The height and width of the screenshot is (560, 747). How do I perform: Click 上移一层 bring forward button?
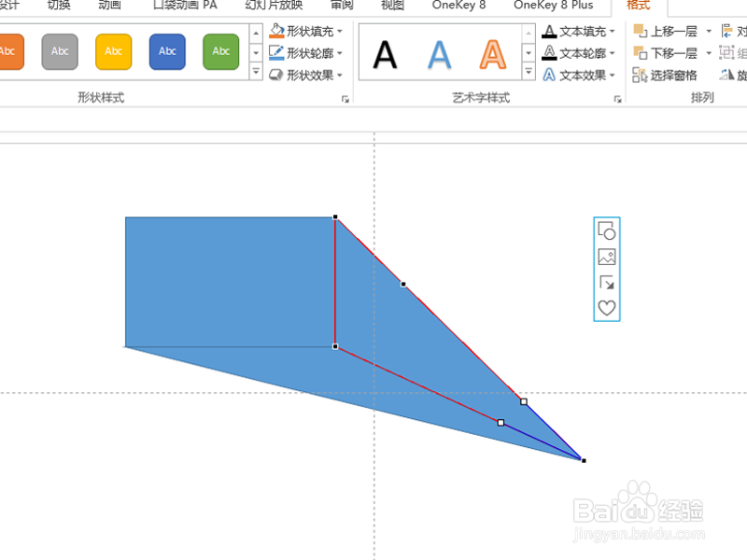coord(666,32)
